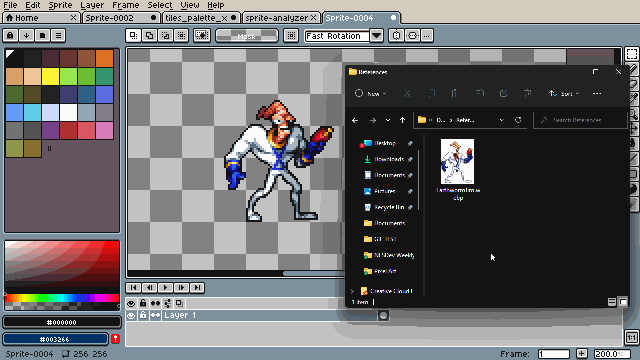Open Sort dropdown in References window
Viewport: 640px width, 360px height.
point(564,93)
